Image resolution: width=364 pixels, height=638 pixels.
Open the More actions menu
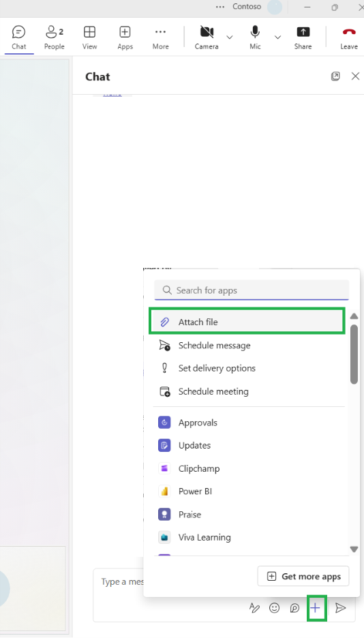[x=160, y=37]
